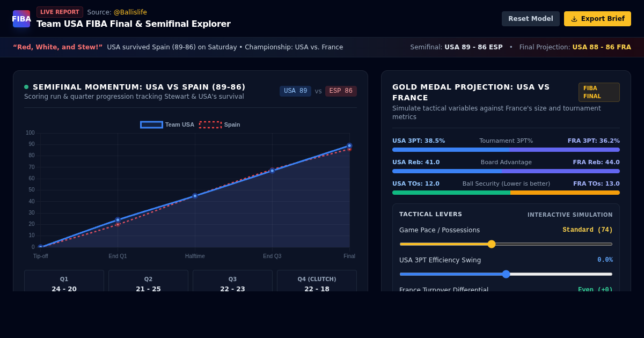The height and width of the screenshot is (338, 644).
Task: Click the Halftime data point on chart
Action: click(195, 196)
